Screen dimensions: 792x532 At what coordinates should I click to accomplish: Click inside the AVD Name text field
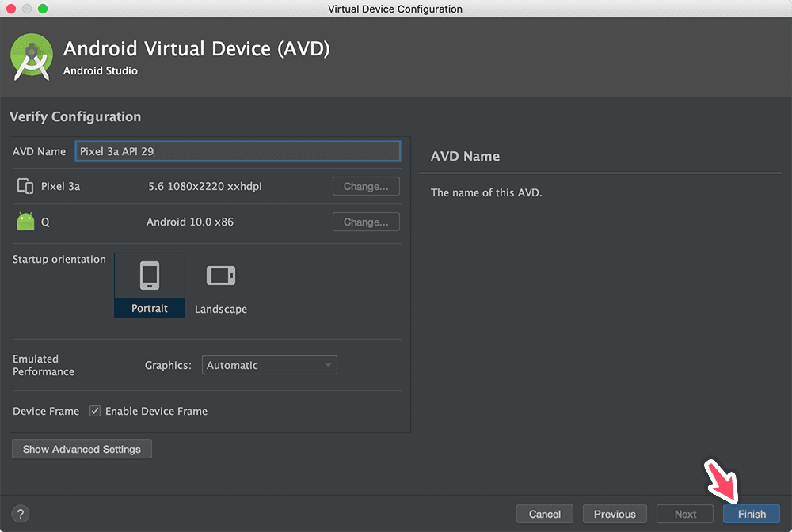[x=238, y=151]
